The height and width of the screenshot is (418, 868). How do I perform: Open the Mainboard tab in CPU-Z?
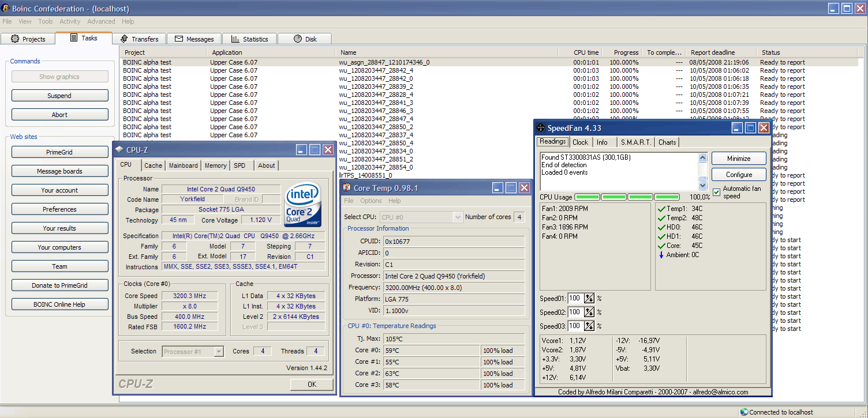184,165
